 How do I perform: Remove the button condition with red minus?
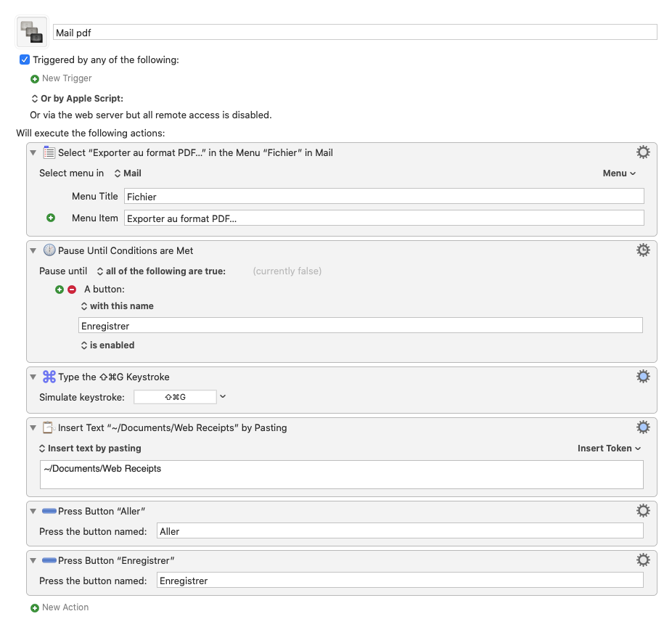(x=72, y=290)
